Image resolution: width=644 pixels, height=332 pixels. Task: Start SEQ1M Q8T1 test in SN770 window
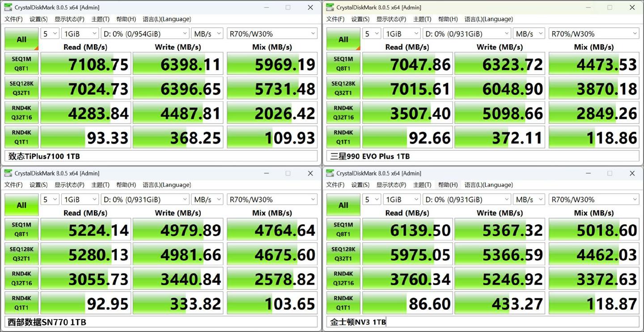pyautogui.click(x=21, y=230)
